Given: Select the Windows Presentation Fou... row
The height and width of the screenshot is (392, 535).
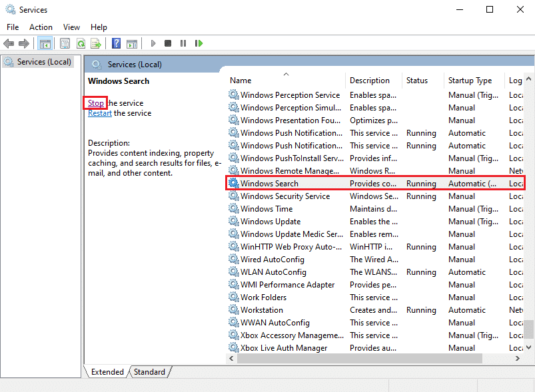Looking at the screenshot, I should click(375, 120).
